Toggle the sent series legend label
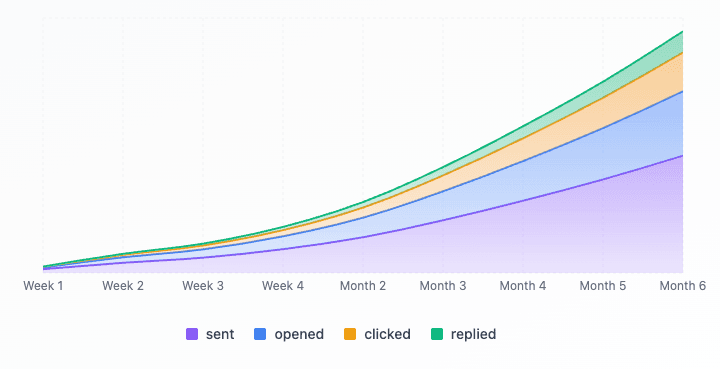The width and height of the screenshot is (720, 369). click(x=220, y=334)
